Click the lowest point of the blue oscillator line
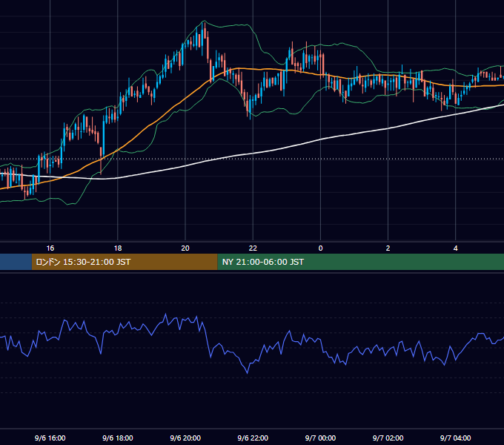The width and height of the screenshot is (504, 445). (247, 373)
